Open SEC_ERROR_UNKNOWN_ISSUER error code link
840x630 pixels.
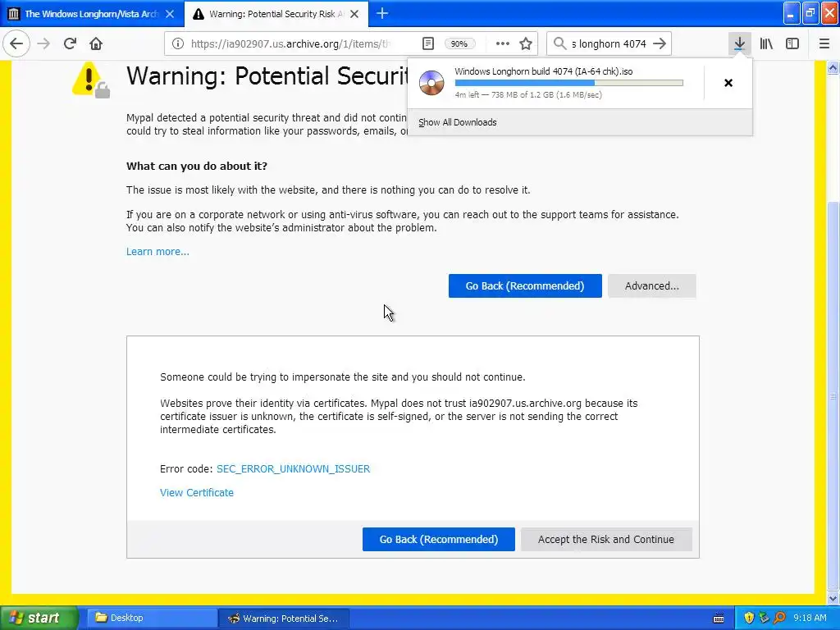(x=293, y=468)
